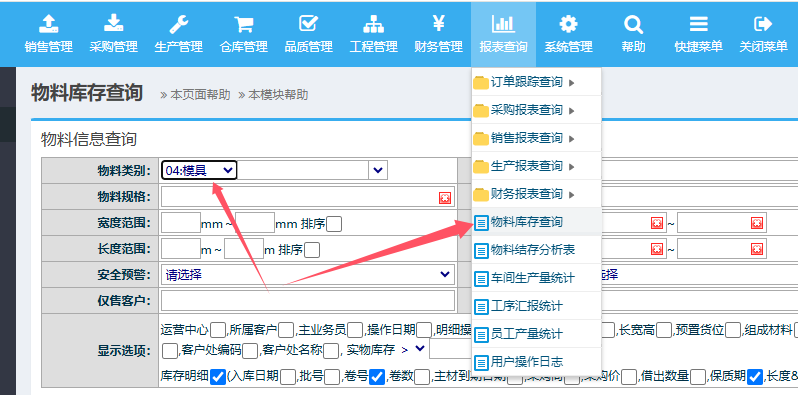Uncheck the 库存明细 checkbox
Image resolution: width=798 pixels, height=395 pixels.
coord(217,377)
